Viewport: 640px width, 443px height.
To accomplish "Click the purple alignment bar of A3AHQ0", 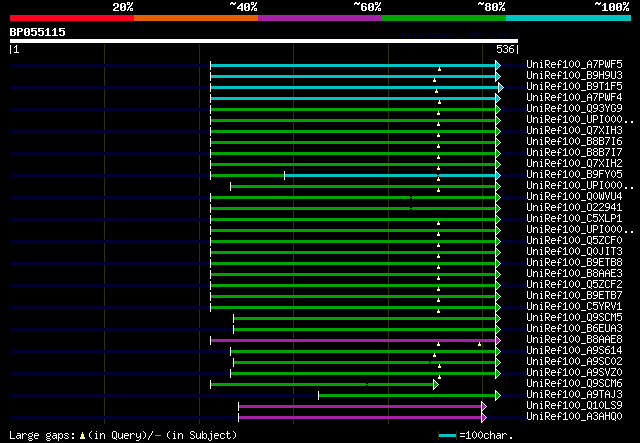I will [360, 418].
